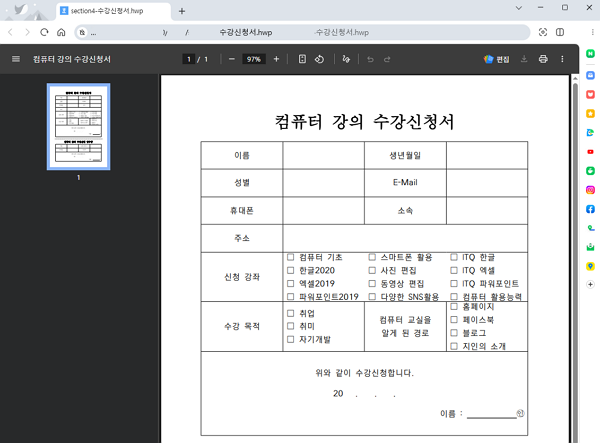Tick the 컴퓨터 기초 checkbox
This screenshot has height=443, width=600.
tap(290, 257)
